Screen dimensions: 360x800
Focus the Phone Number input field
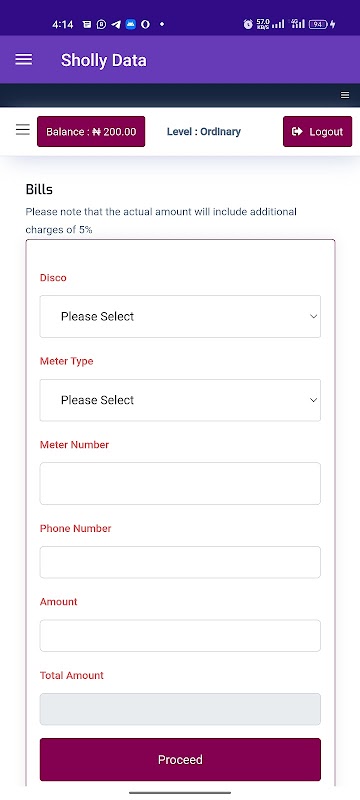coord(180,562)
